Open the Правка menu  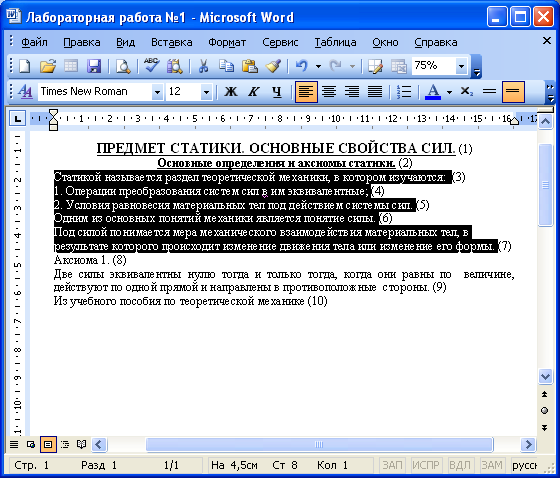tap(82, 42)
